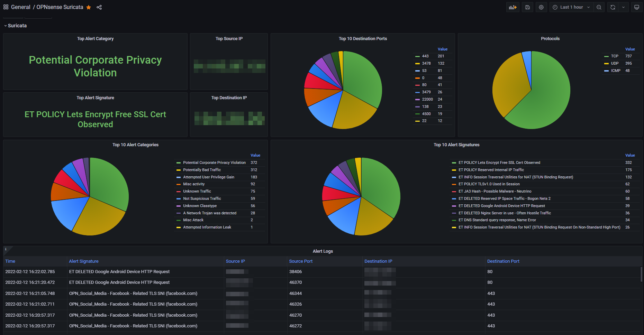Sort Alert Logs by the Source Port column
The width and height of the screenshot is (644, 335).
[x=301, y=261]
